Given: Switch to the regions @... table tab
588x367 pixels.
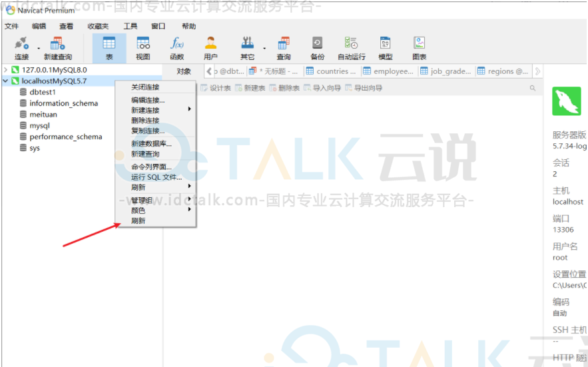Looking at the screenshot, I should click(x=503, y=71).
